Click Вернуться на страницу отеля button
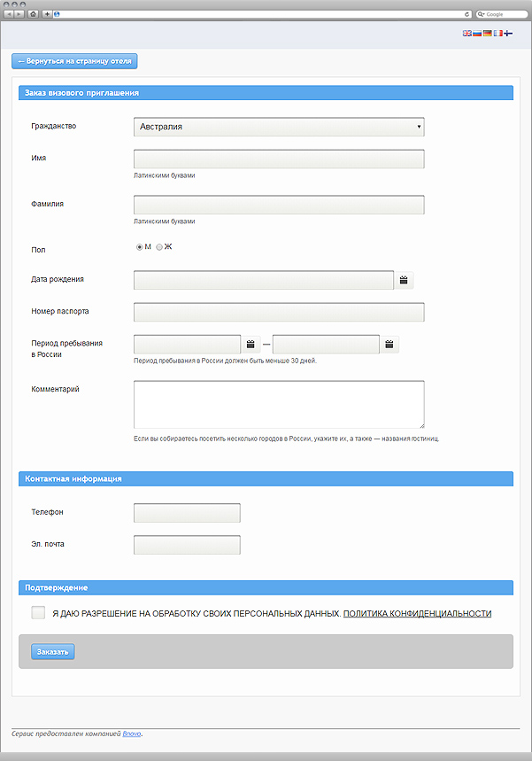This screenshot has width=532, height=761. coord(74,61)
